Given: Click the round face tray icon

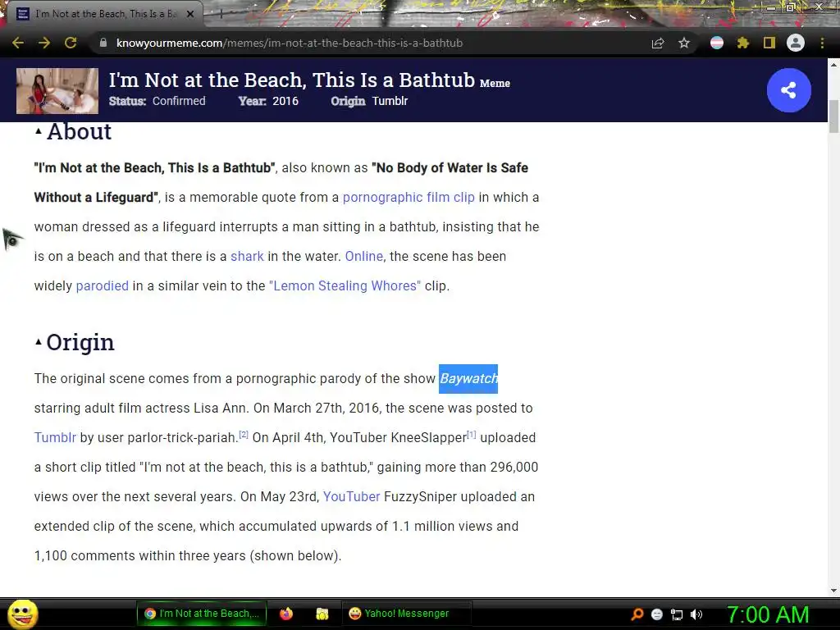Looking at the screenshot, I should [657, 614].
